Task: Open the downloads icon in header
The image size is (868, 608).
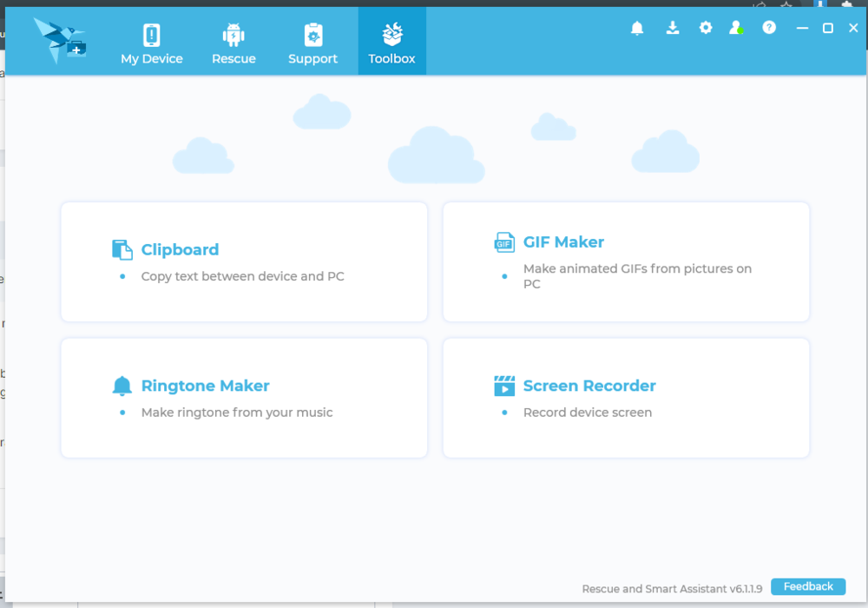Action: 672,28
